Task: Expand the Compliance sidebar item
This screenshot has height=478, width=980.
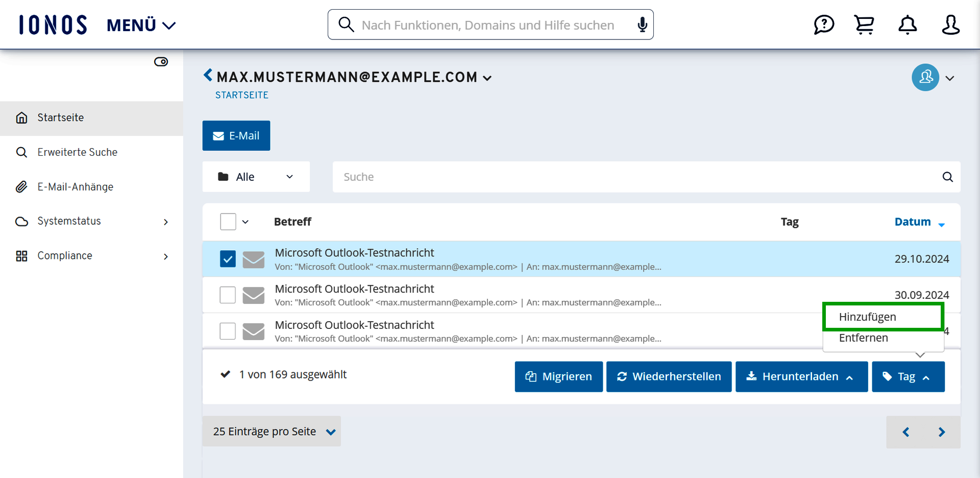Action: click(x=92, y=256)
